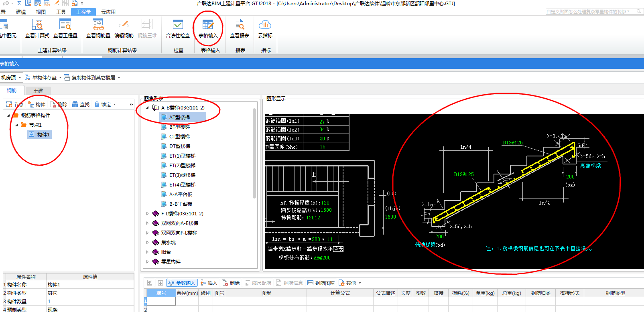The width and height of the screenshot is (644, 312).
Task: Expand 双网双向A-E楼梯 group
Action: click(x=147, y=223)
